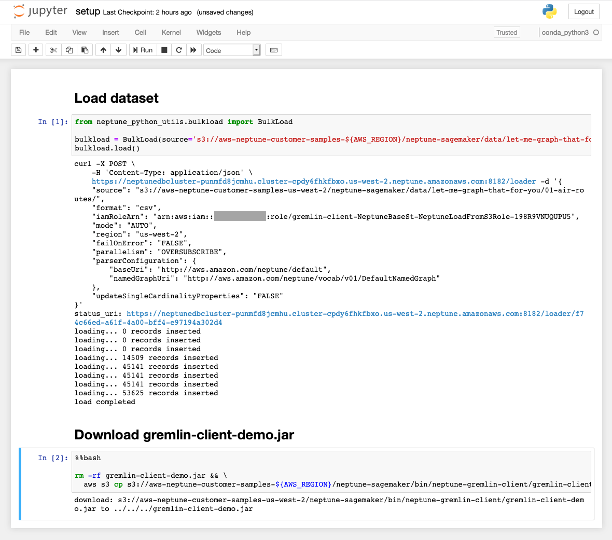Click the Trusted notebook indicator
The width and height of the screenshot is (612, 540).
[507, 32]
